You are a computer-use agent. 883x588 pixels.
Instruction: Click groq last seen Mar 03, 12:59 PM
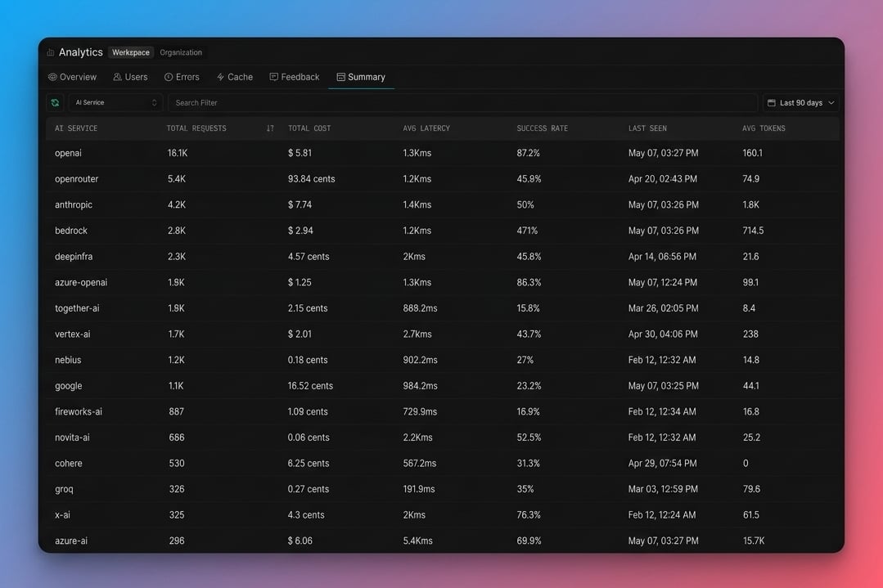click(664, 490)
